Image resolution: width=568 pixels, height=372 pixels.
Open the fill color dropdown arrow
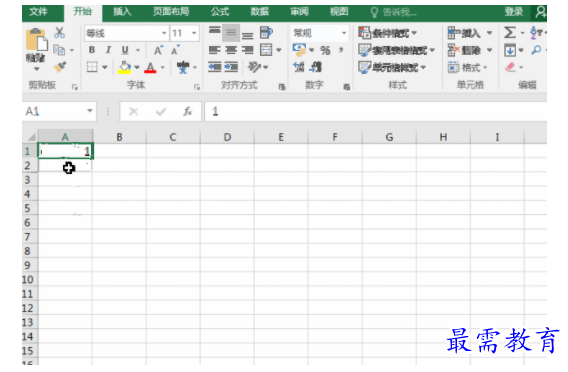coord(137,67)
